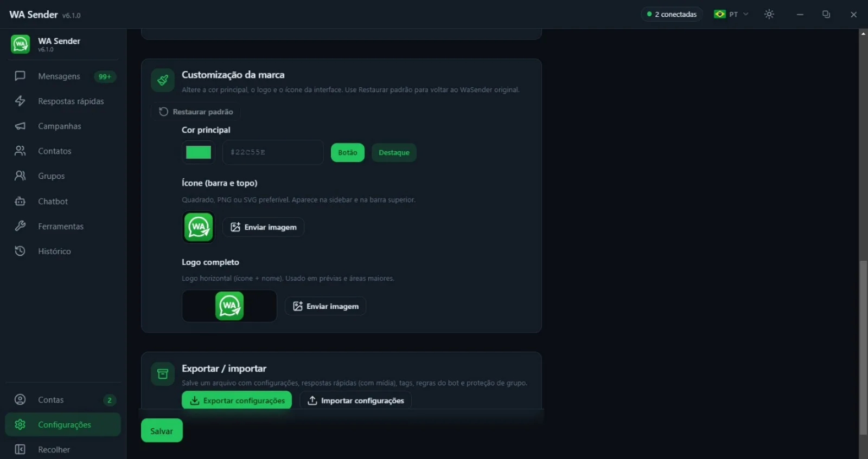Open Ferramentas wrench icon
Screen dimensions: 868x459
[20, 226]
